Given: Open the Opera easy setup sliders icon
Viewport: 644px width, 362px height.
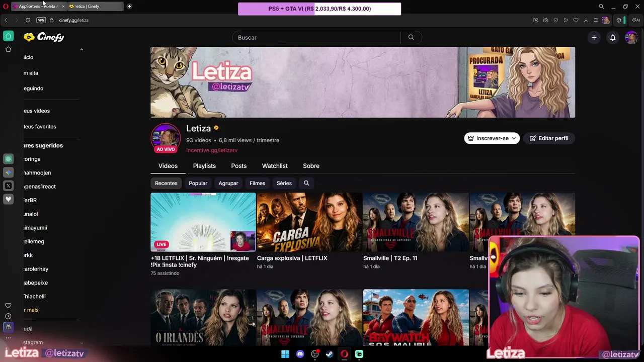Looking at the screenshot, I should pyautogui.click(x=596, y=20).
